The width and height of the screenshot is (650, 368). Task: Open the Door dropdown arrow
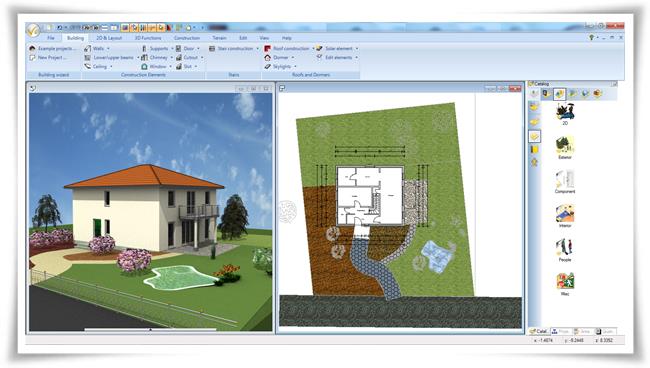point(198,48)
